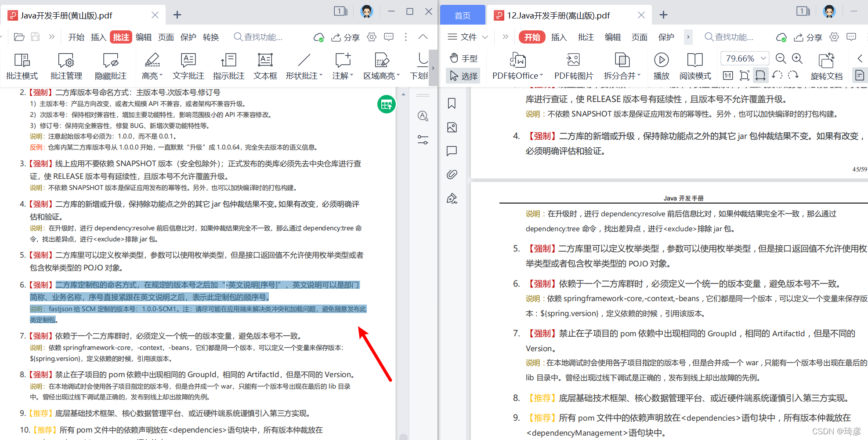
Task: Click the save icon in left window
Action: tap(36, 37)
